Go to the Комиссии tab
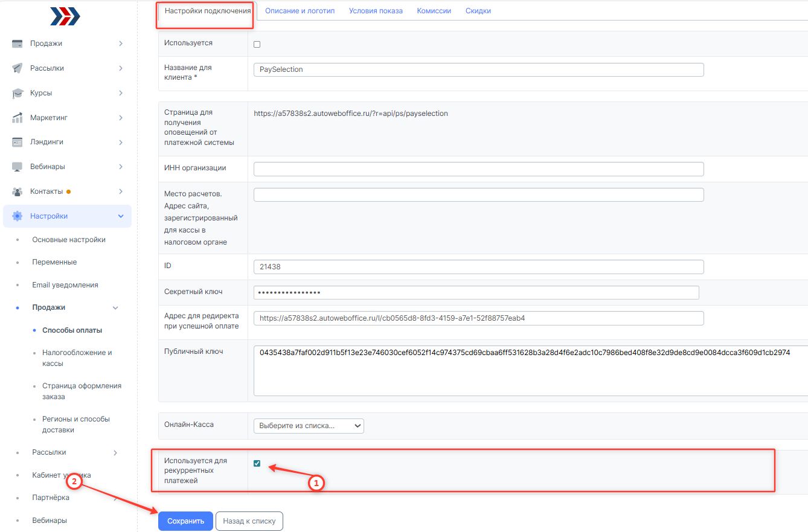 [x=434, y=11]
